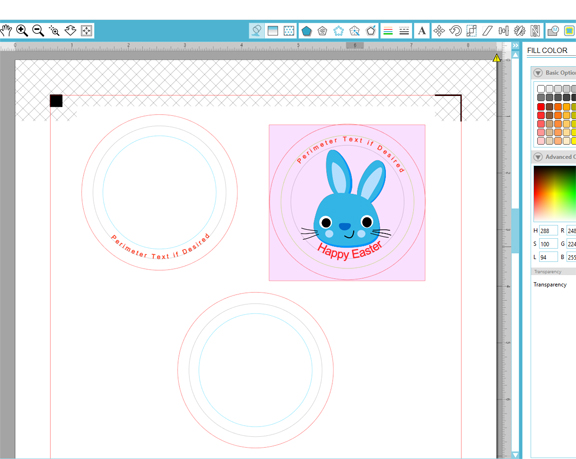Pick the light pink bottom-row swatch

[541, 141]
